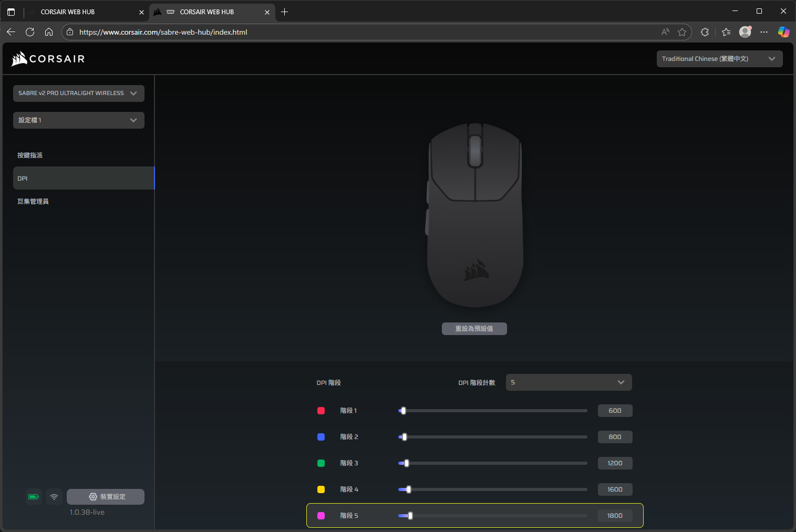Screen dimensions: 796x532
Task: Open DPI 階段計數 dropdown showing 5
Action: pyautogui.click(x=568, y=382)
